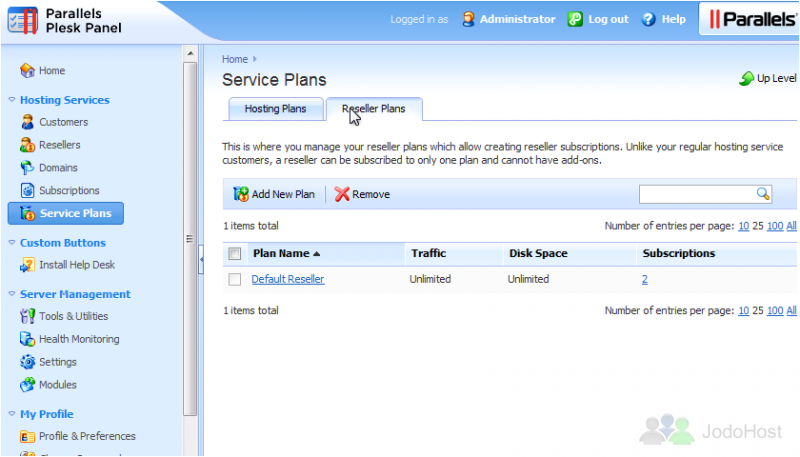Sort by the Disk Space column header

click(538, 253)
